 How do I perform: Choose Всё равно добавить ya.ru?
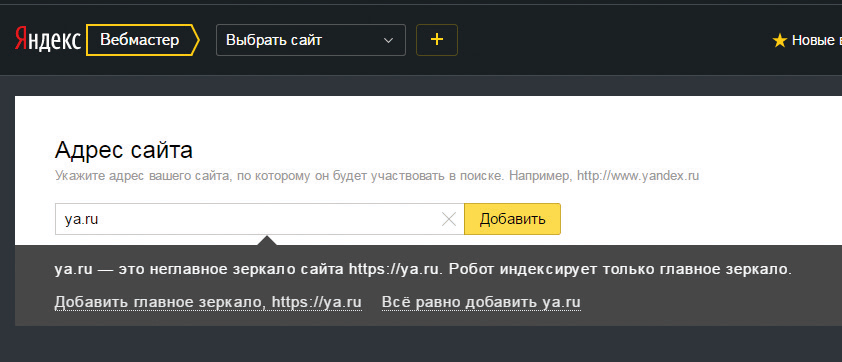pyautogui.click(x=481, y=302)
